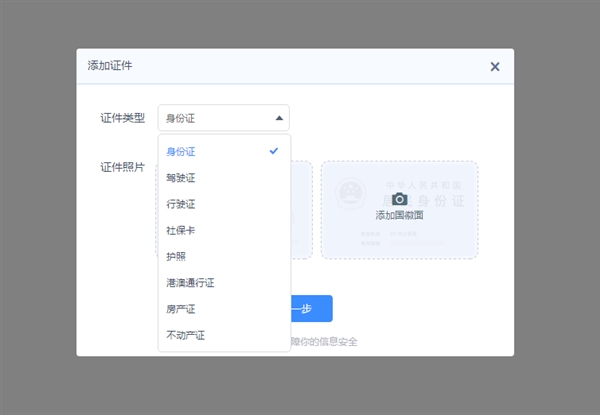
Task: Click the 添加证件 dialog title
Action: (110, 66)
